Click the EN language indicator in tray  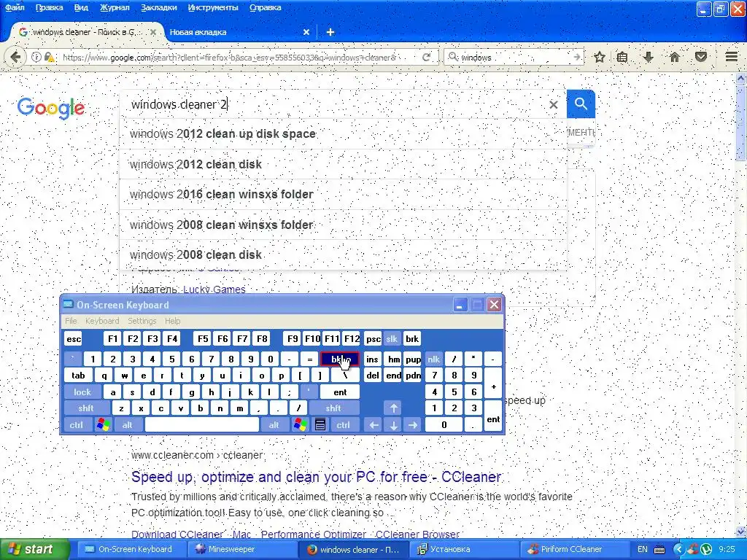point(642,550)
